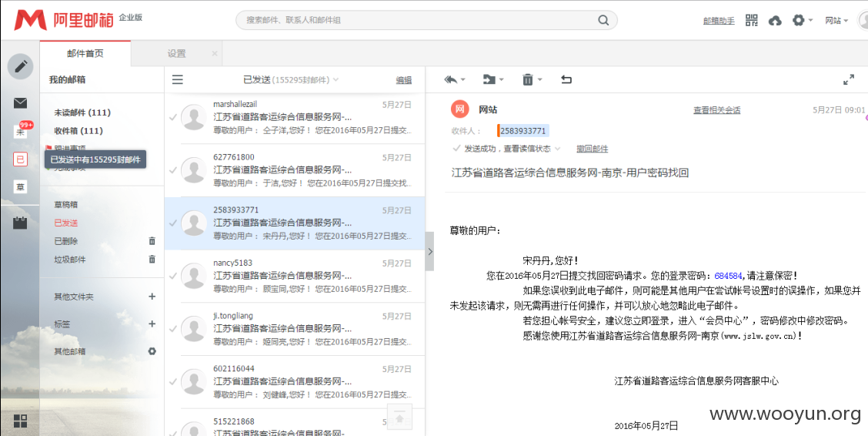Click the compose new mail pencil icon
The height and width of the screenshot is (436, 868).
click(x=21, y=66)
